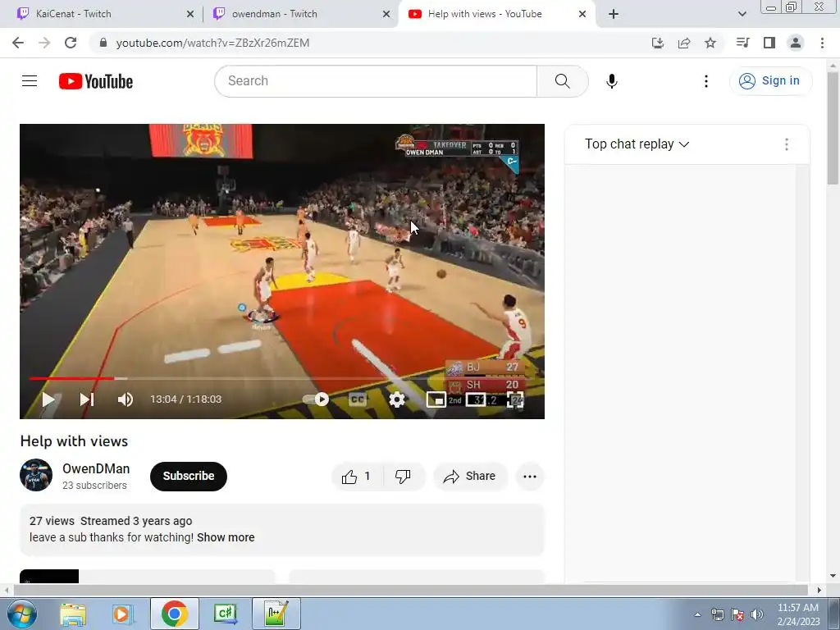The width and height of the screenshot is (840, 630).
Task: Open chat replay options menu
Action: (x=787, y=144)
